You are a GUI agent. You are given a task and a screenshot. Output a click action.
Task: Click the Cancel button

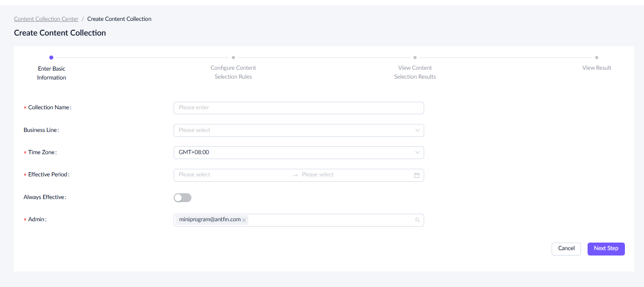click(566, 249)
